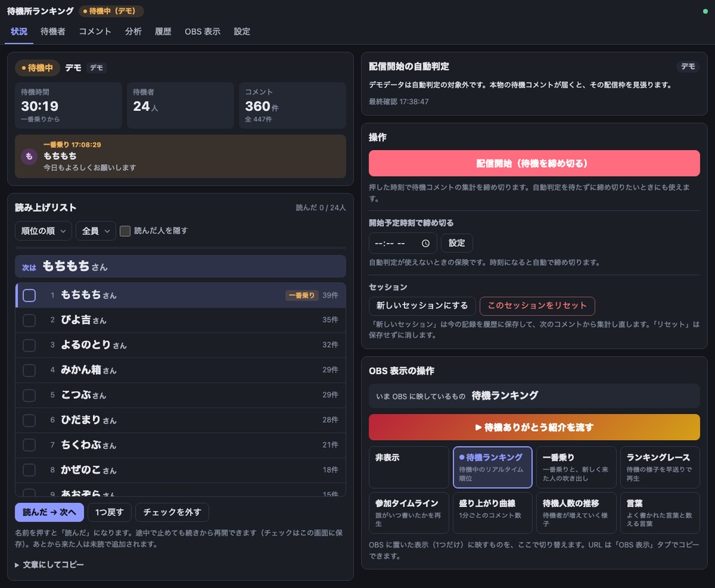Go to the 分析 tab
The width and height of the screenshot is (715, 588).
coord(133,31)
